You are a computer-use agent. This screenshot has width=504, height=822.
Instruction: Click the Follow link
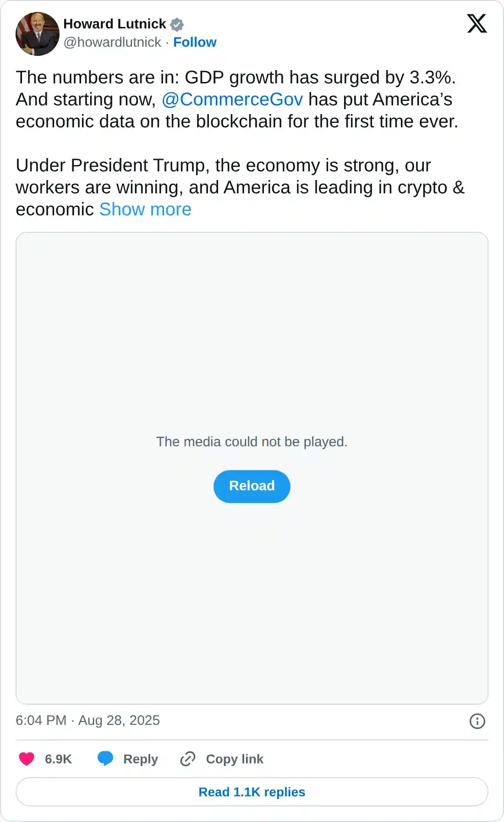point(195,42)
